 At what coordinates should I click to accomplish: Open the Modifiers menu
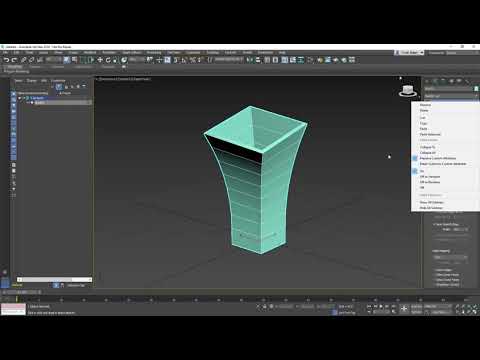click(90, 52)
